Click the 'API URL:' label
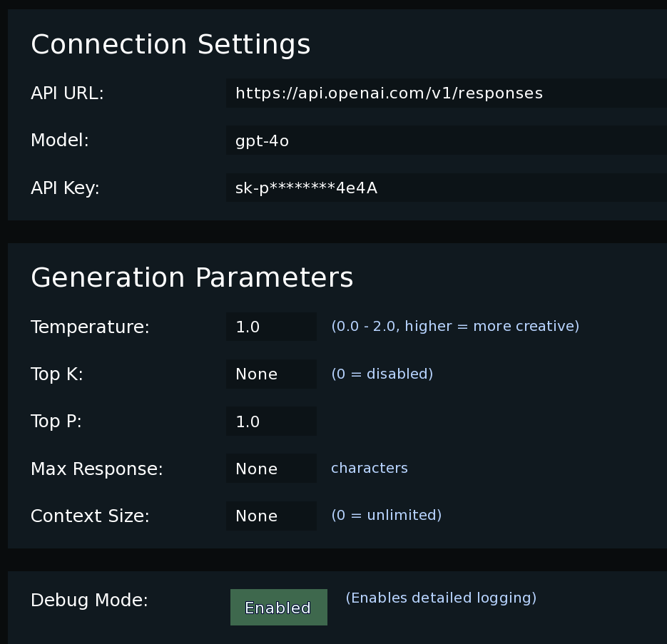The width and height of the screenshot is (667, 644). point(67,93)
